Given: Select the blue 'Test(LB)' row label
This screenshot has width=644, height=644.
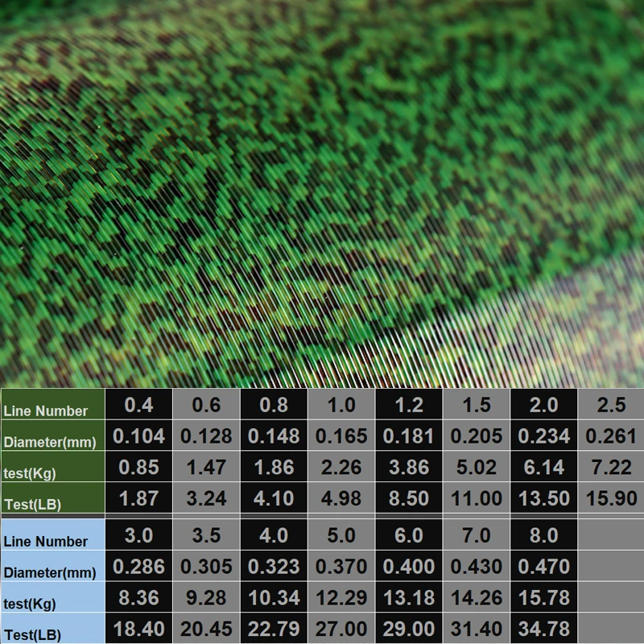Looking at the screenshot, I should [x=53, y=629].
